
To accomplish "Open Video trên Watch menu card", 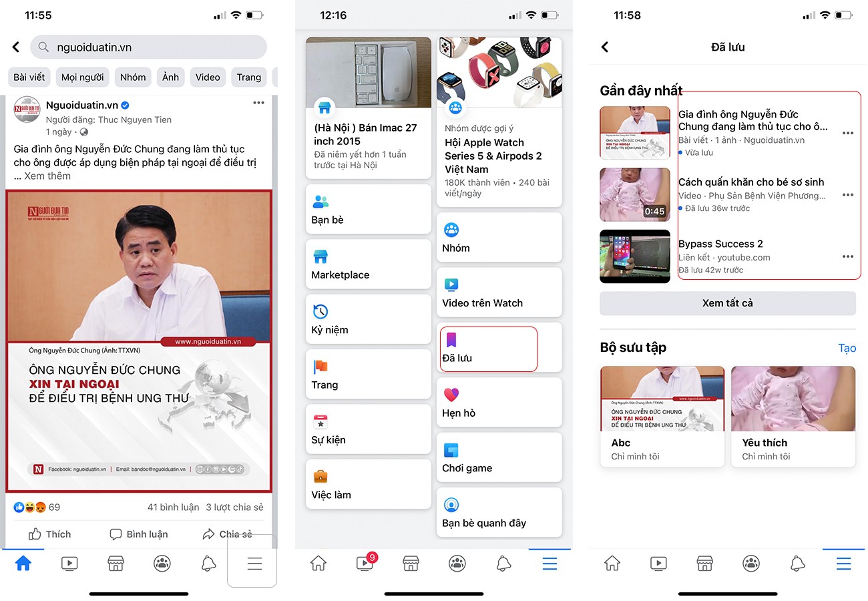I will coord(499,292).
